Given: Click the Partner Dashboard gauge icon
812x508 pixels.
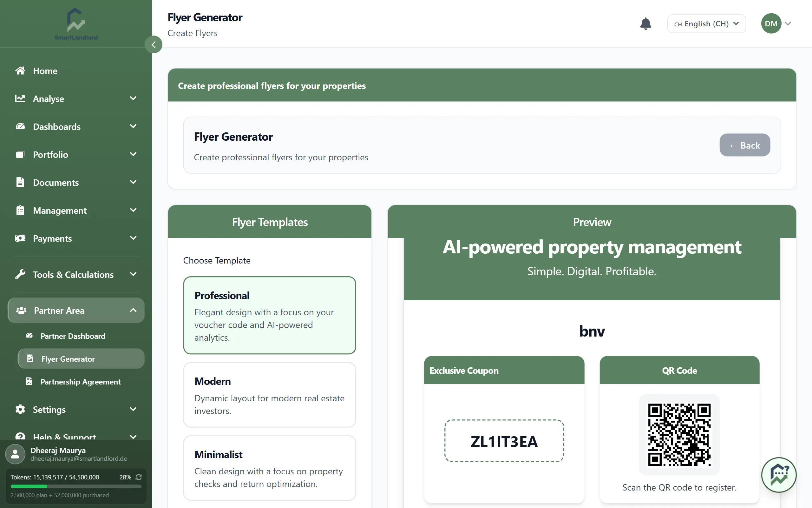Looking at the screenshot, I should [29, 336].
